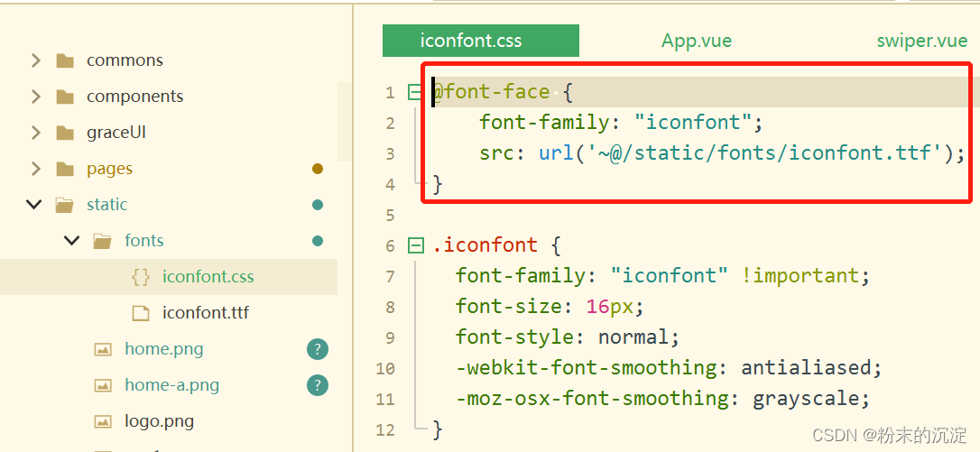
Task: Fold the @font-face block at line 1
Action: point(415,93)
